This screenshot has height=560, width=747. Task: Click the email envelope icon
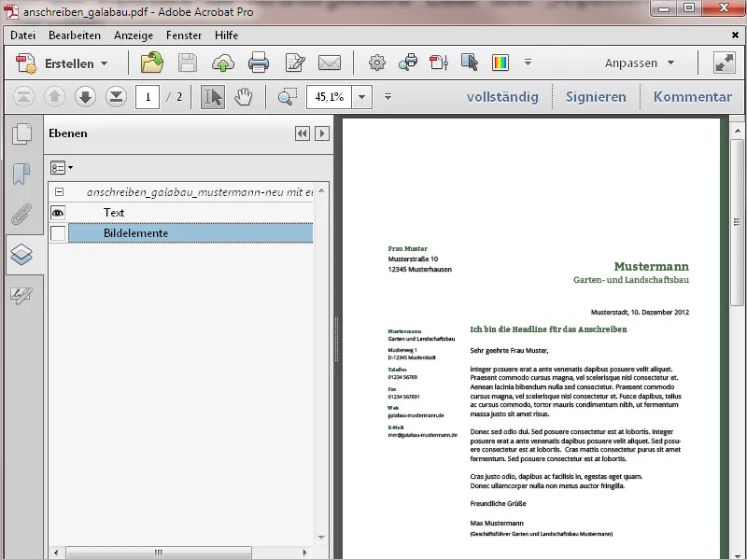click(330, 63)
